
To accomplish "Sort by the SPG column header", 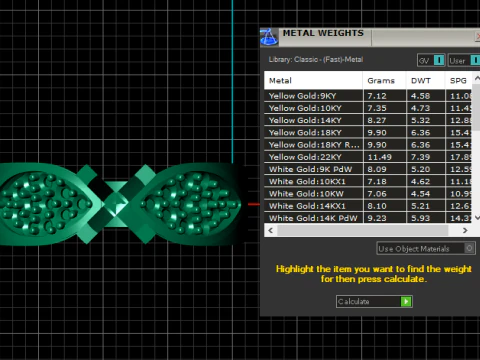I will 458,80.
